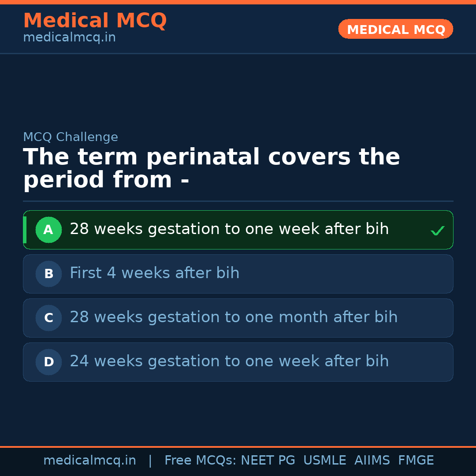
Task: Click the USMLE label in the footer
Action: [x=324, y=461]
